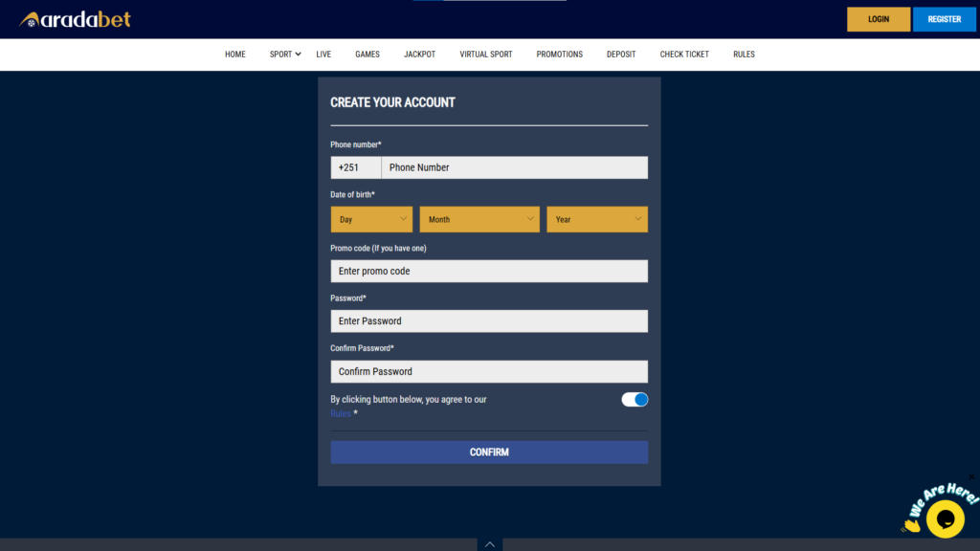
Task: Open the CHECK TICKET page
Action: click(x=683, y=55)
